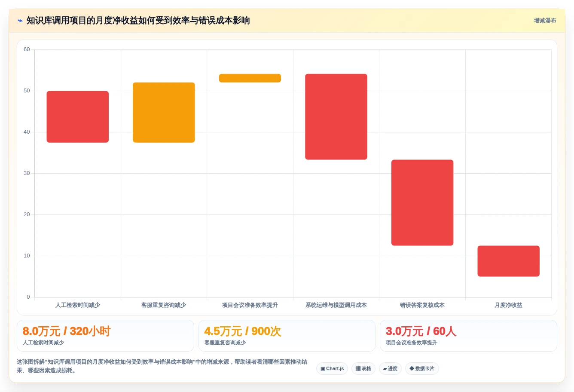Click y-axis value 60

coord(27,49)
